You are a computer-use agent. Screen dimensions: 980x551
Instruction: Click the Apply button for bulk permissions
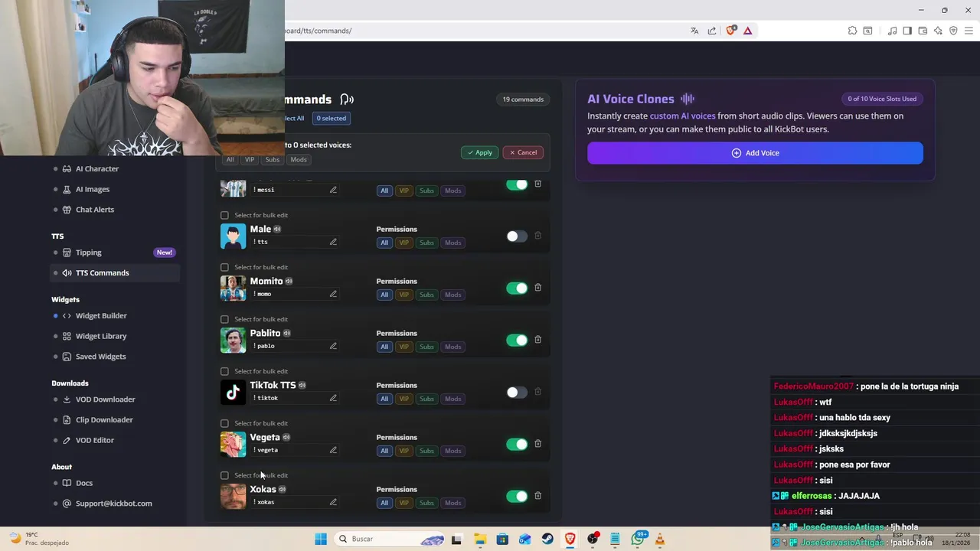479,152
